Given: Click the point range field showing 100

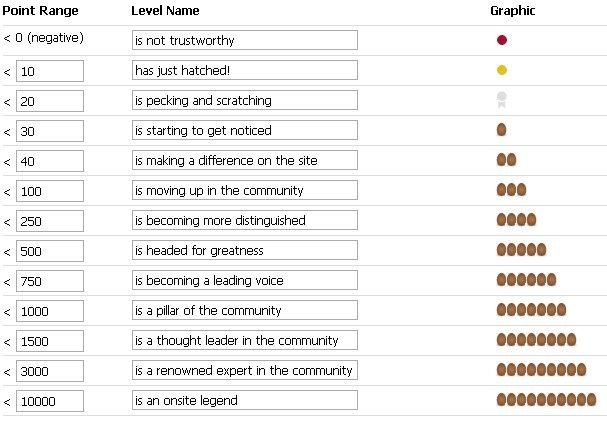Looking at the screenshot, I should (x=49, y=191).
